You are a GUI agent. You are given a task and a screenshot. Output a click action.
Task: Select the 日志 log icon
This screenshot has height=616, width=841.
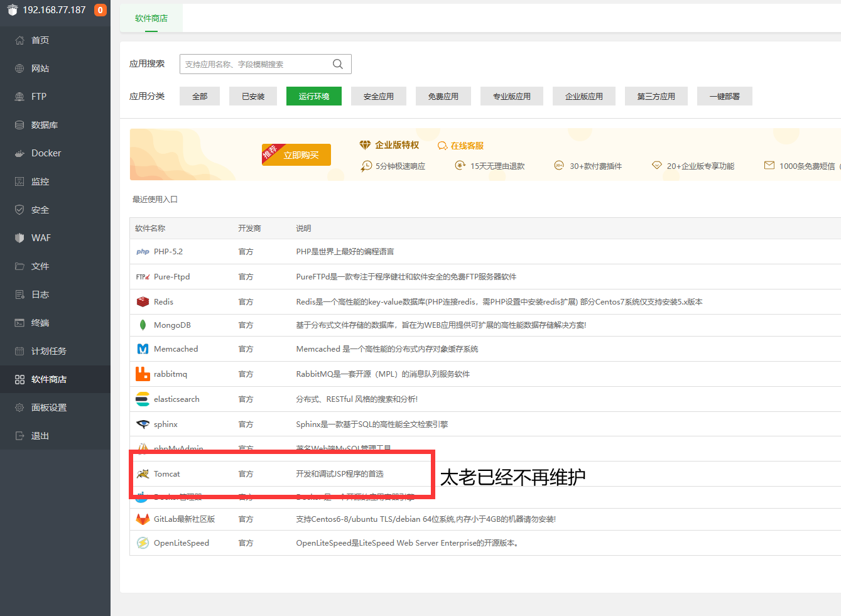point(19,294)
